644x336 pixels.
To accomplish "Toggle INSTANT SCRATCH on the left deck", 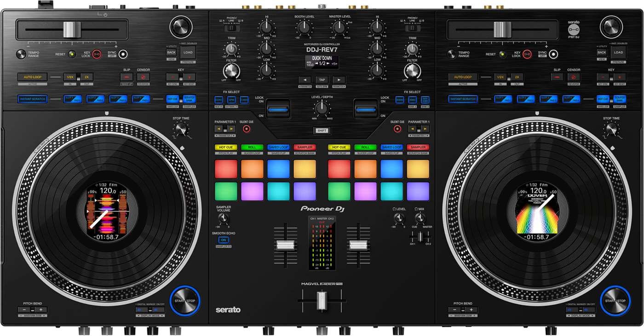I will point(33,99).
